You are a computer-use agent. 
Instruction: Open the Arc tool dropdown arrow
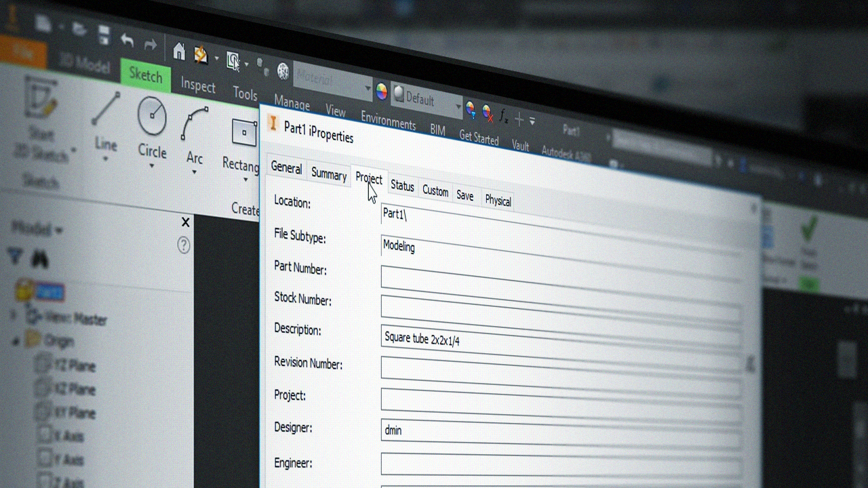pos(195,173)
